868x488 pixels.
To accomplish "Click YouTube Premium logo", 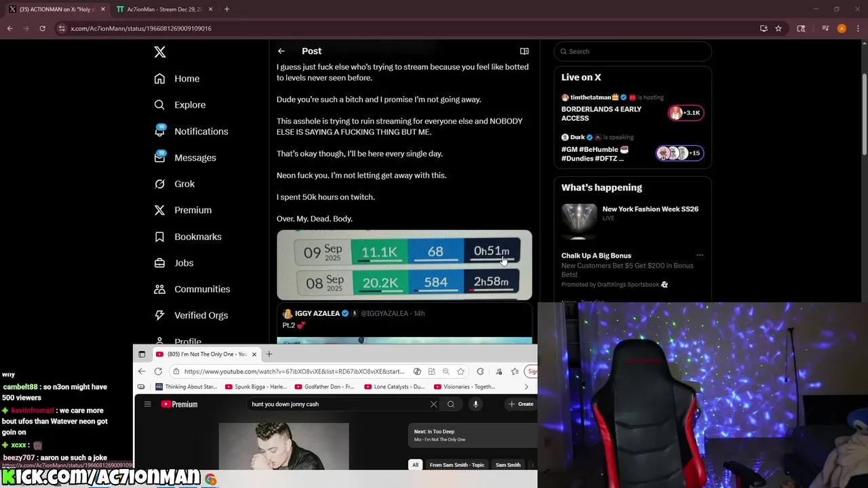I will [179, 404].
